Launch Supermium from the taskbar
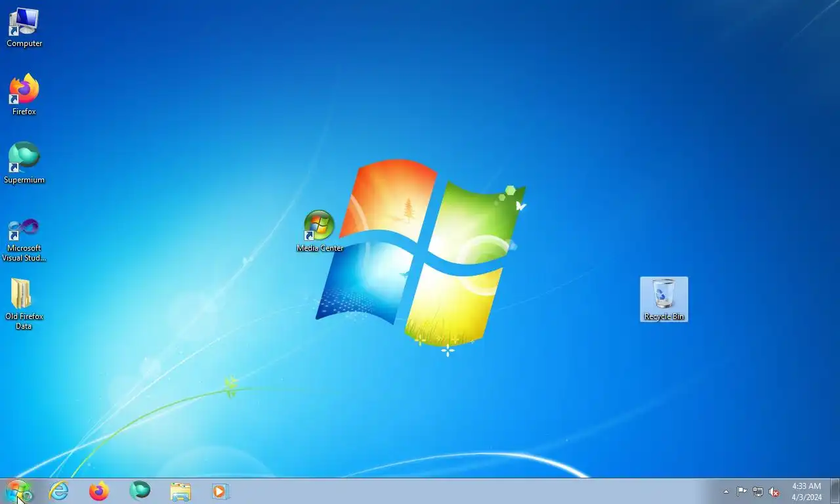Image resolution: width=840 pixels, height=504 pixels. pos(140,491)
